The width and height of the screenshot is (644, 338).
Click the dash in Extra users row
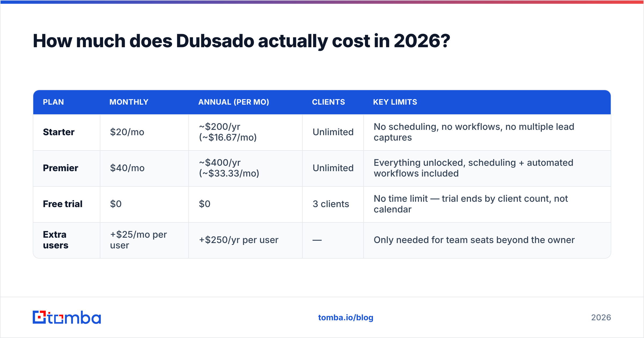(x=317, y=240)
